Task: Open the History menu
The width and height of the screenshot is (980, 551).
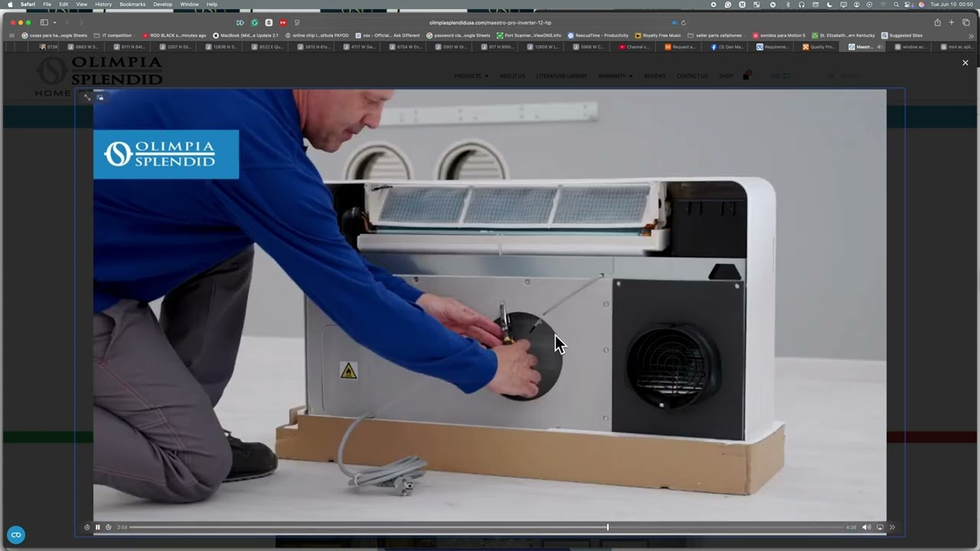Action: [103, 5]
